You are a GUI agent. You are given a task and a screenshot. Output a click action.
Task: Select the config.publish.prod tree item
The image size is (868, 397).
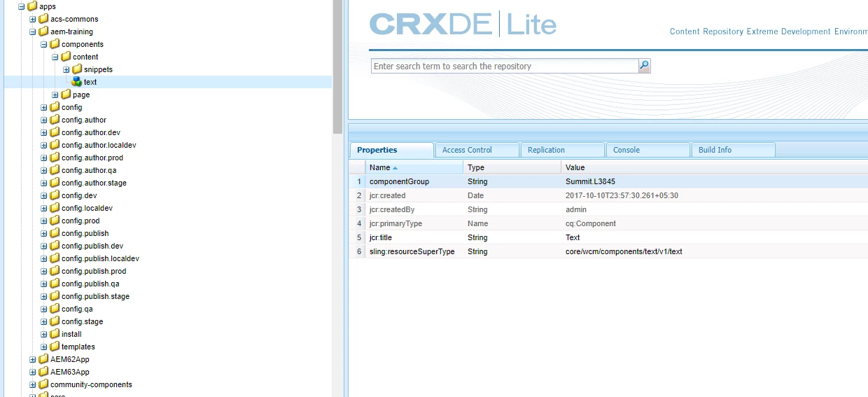point(94,271)
